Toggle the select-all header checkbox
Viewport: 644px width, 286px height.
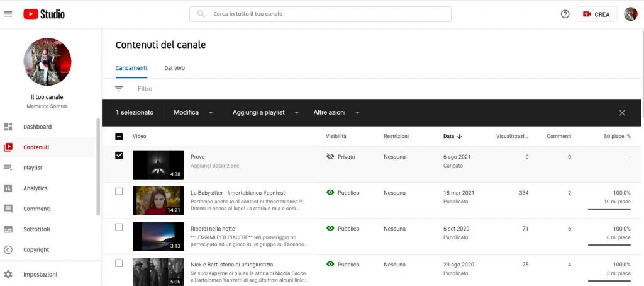[x=119, y=136]
